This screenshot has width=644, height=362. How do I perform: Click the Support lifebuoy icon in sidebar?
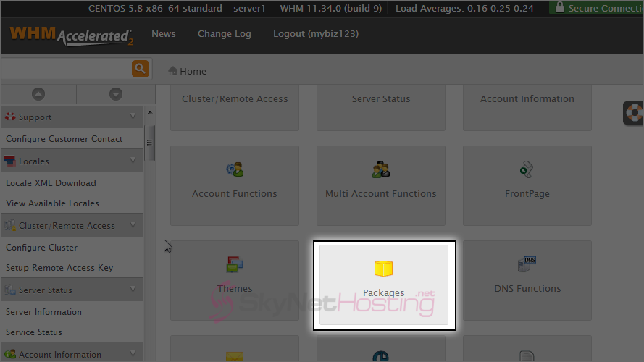coord(10,117)
